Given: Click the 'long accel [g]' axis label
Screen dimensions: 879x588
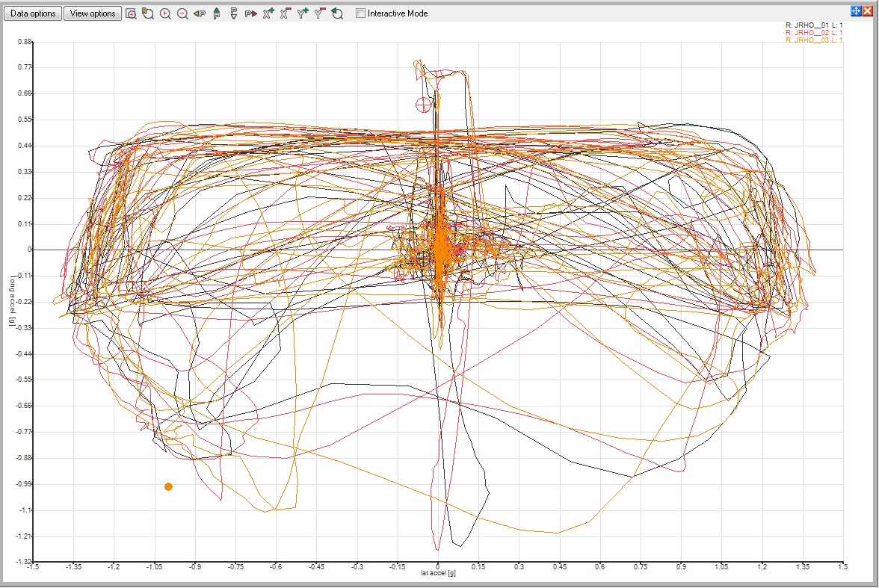Looking at the screenshot, I should click(x=12, y=300).
